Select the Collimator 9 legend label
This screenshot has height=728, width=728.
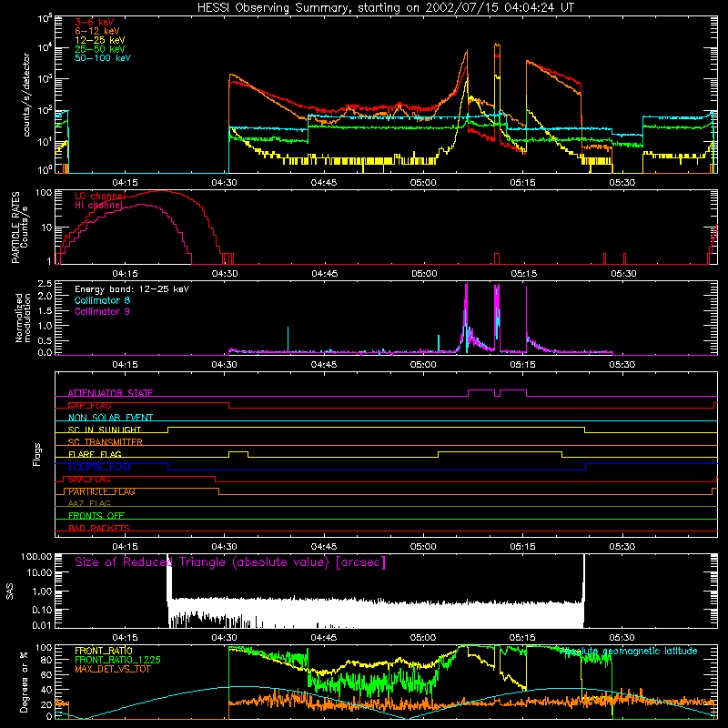(102, 311)
